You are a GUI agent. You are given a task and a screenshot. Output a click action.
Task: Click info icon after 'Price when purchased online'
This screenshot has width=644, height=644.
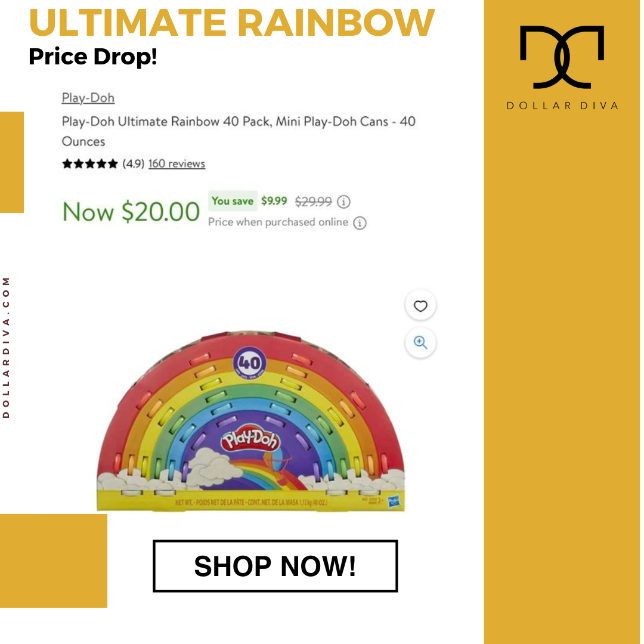point(360,222)
